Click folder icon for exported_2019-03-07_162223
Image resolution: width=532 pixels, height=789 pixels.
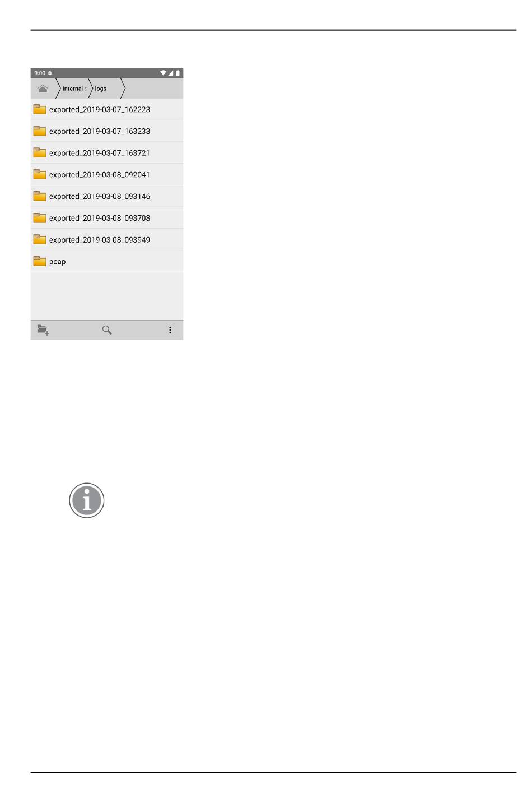[40, 109]
